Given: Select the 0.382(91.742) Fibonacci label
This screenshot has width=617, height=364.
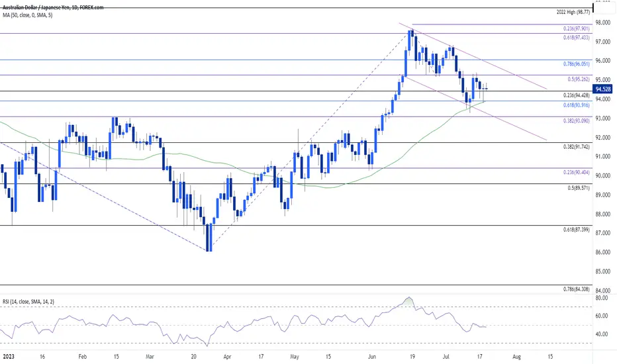Looking at the screenshot, I should [577, 146].
